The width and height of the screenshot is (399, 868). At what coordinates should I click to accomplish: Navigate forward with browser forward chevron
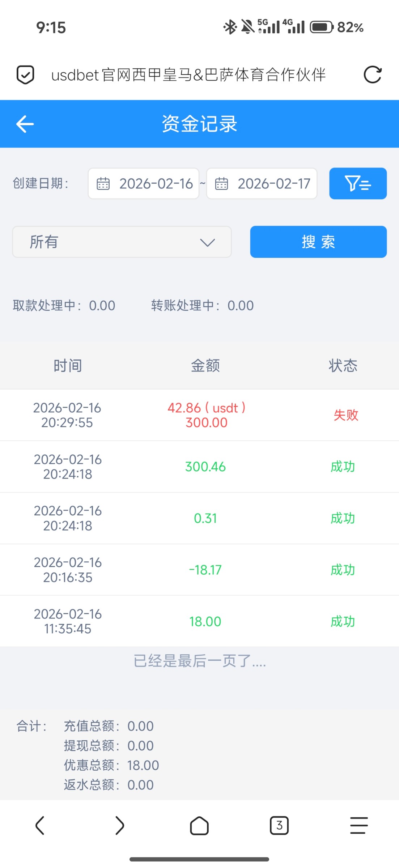[120, 826]
